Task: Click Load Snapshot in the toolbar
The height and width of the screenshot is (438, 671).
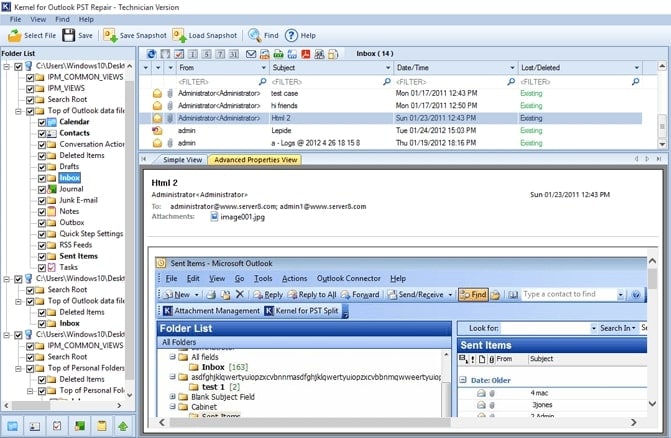Action: [x=205, y=36]
